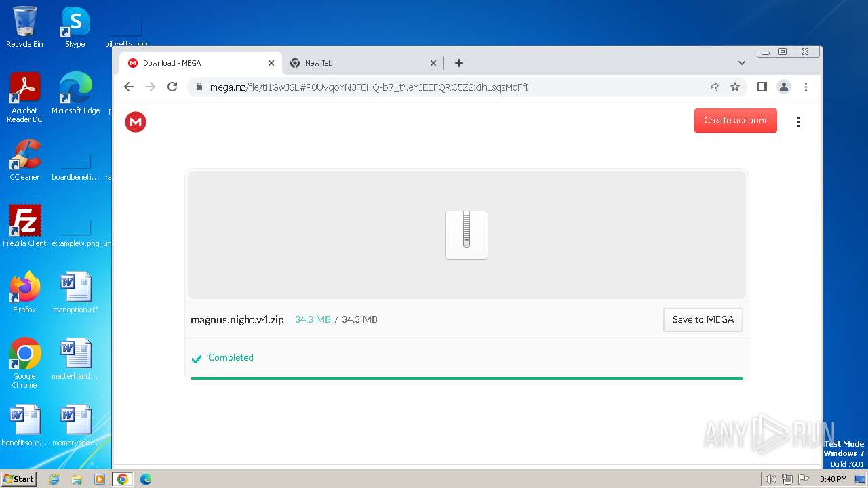Image resolution: width=868 pixels, height=488 pixels.
Task: Click the 34.3 MB downloaded size text
Action: [313, 319]
